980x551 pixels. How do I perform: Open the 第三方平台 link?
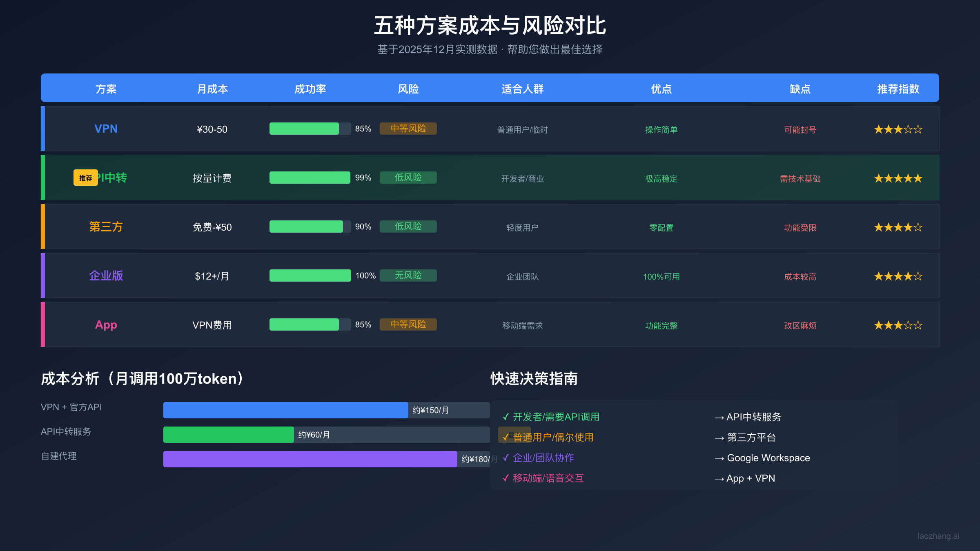751,438
